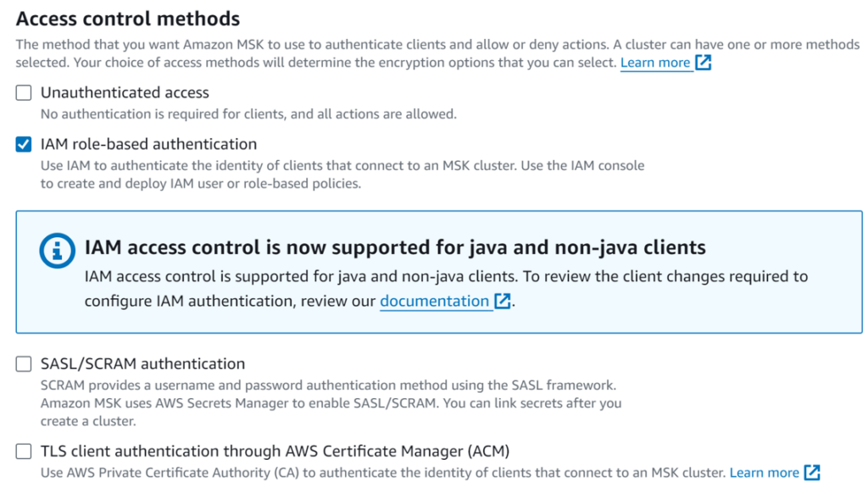This screenshot has height=498, width=868.
Task: Click external link icon after documentation
Action: 502,301
